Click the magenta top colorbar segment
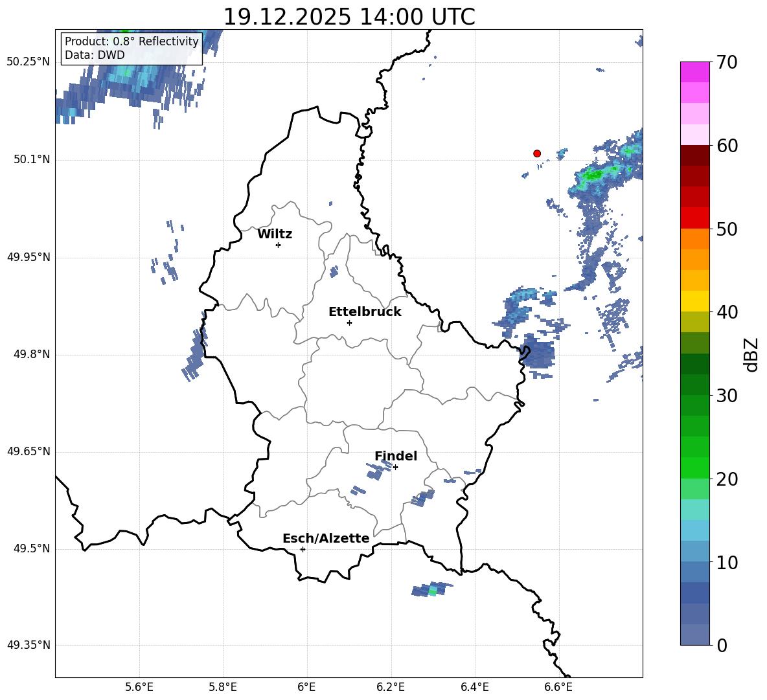 pyautogui.click(x=695, y=72)
